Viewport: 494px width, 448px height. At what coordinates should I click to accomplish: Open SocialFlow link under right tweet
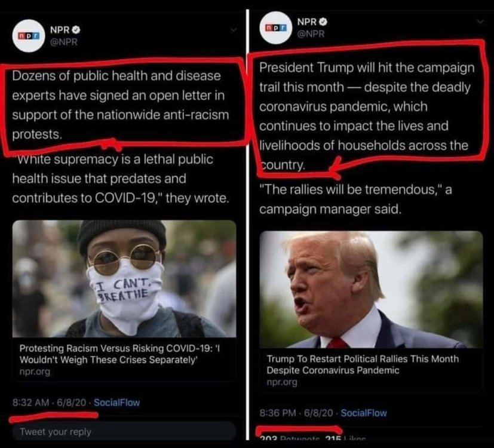364,413
